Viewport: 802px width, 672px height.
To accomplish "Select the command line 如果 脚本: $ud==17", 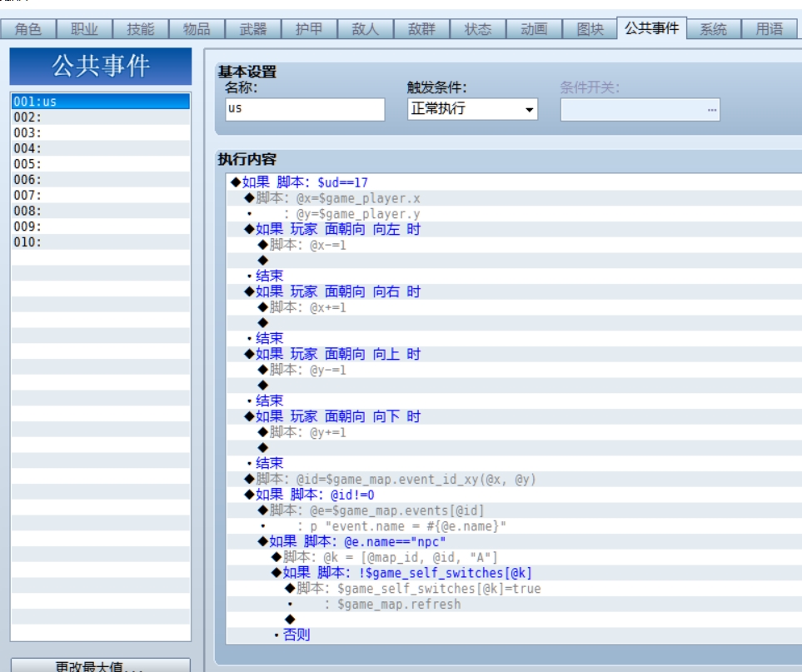I will pos(514,182).
